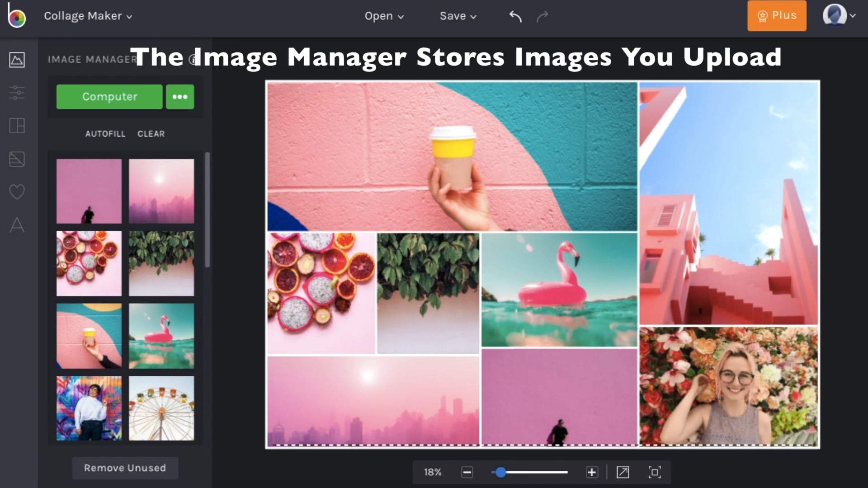868x488 pixels.
Task: Open more upload options (three dots)
Action: [180, 97]
